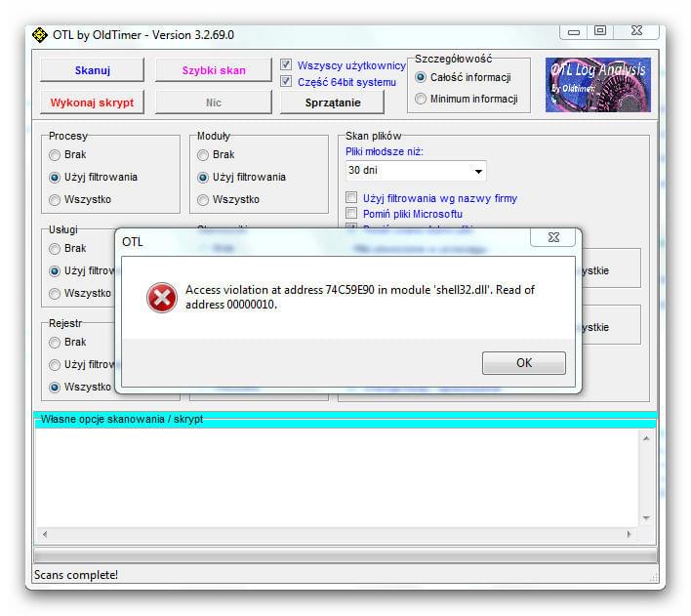Image resolution: width=691 pixels, height=616 pixels.
Task: Select Wszystko under Procesy
Action: point(55,200)
